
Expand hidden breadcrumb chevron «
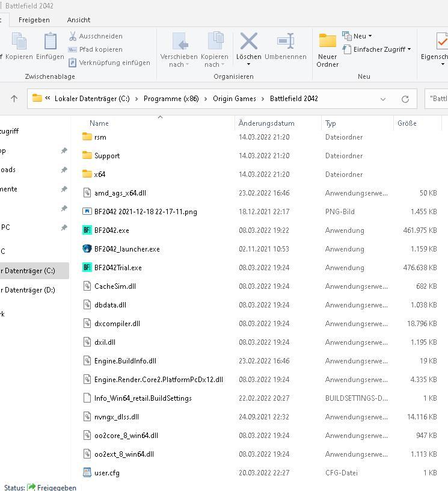coord(48,98)
